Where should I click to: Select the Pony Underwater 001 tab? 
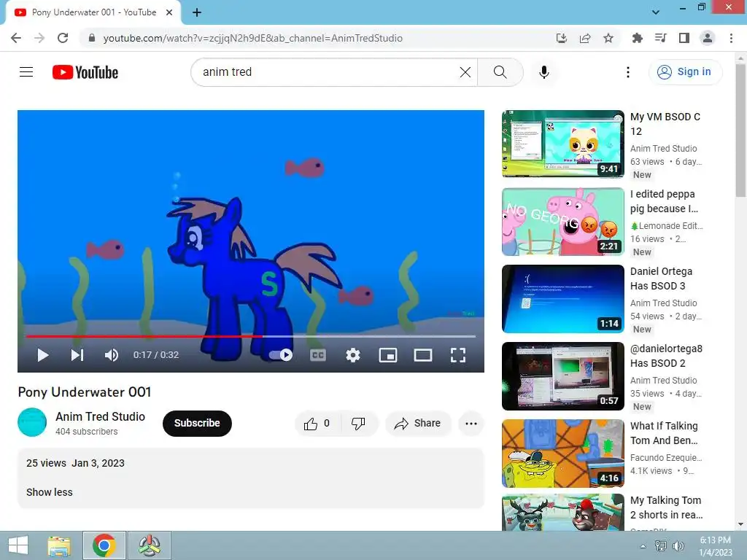tap(93, 13)
